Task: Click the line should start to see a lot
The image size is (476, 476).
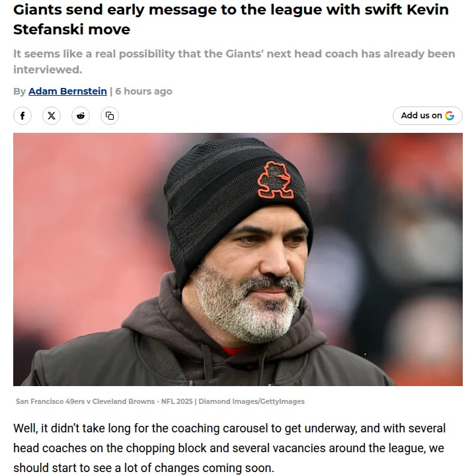Action: (x=143, y=468)
